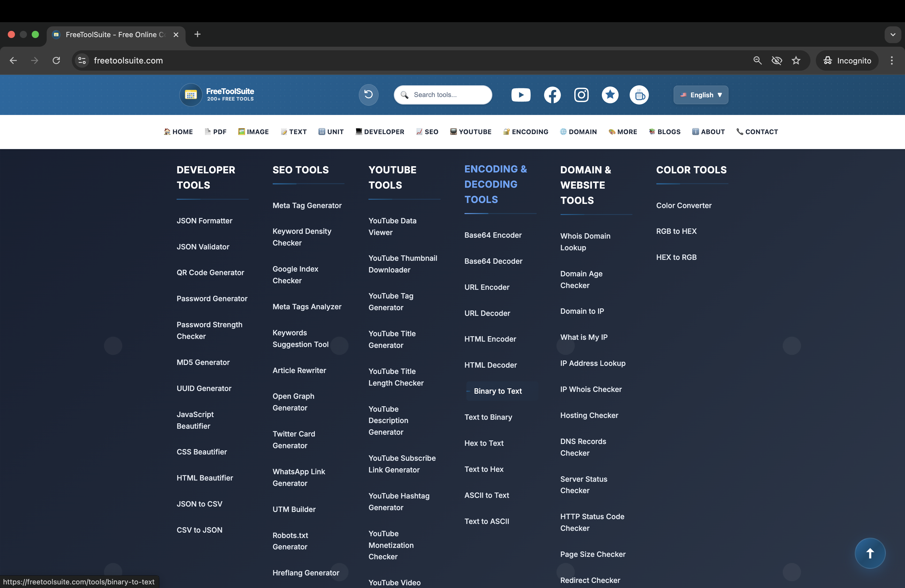
Task: Click the zoom search icon in browser toolbar
Action: tap(757, 60)
